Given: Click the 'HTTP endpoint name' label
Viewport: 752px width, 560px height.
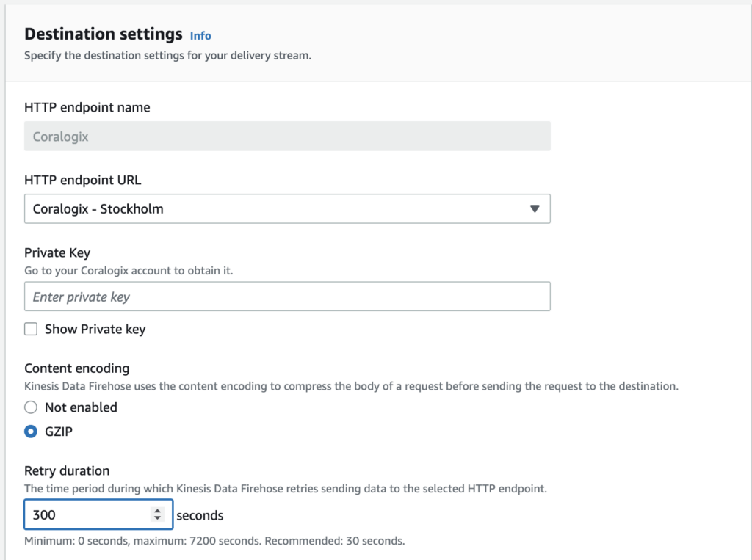Looking at the screenshot, I should click(x=87, y=107).
